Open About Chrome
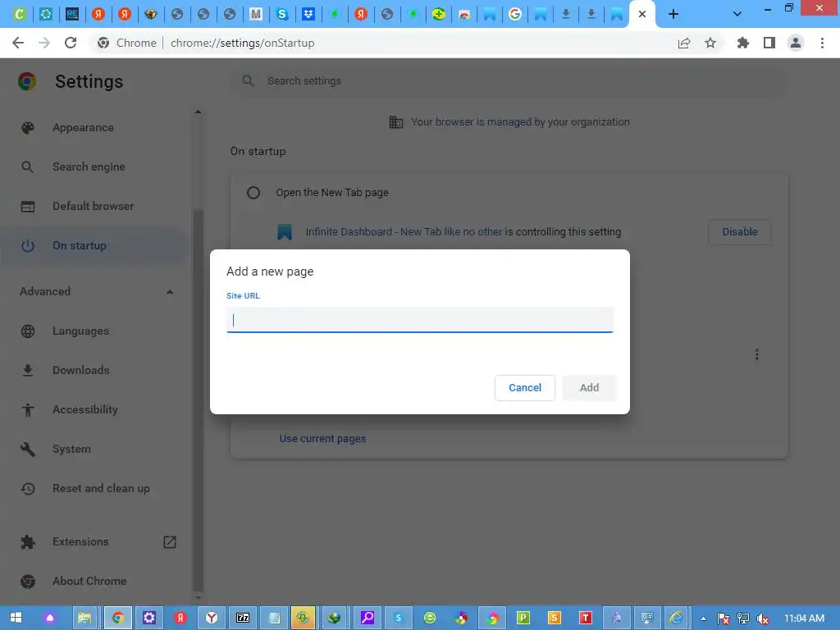The image size is (840, 630). (89, 582)
